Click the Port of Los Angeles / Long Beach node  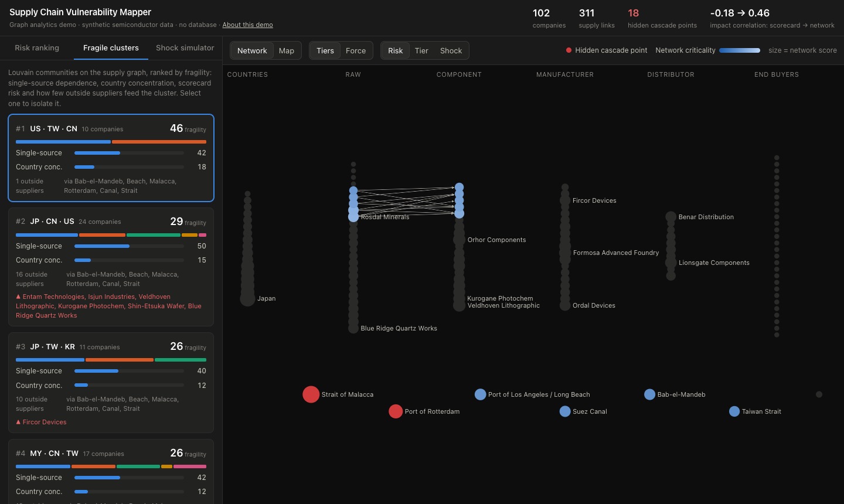[x=480, y=394]
